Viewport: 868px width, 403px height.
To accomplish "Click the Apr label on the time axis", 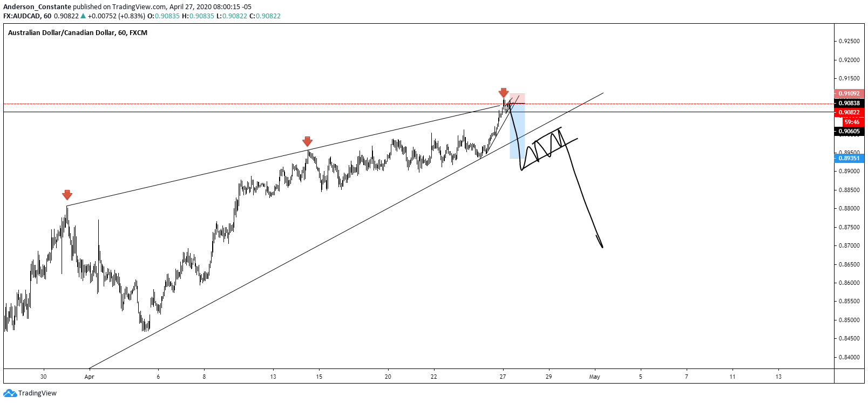I will point(90,377).
